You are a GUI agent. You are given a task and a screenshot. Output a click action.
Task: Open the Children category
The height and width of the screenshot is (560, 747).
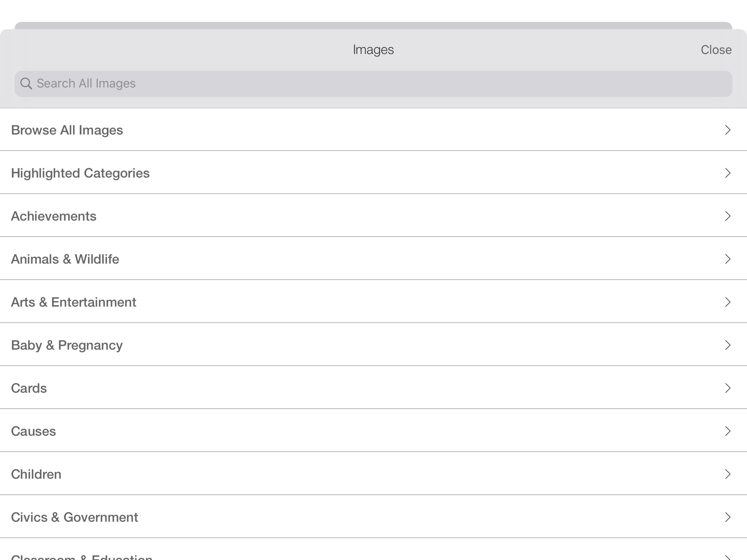373,474
